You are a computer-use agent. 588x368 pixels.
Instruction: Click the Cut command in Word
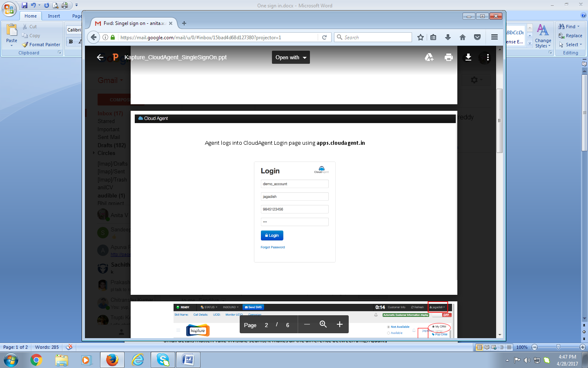tap(30, 27)
